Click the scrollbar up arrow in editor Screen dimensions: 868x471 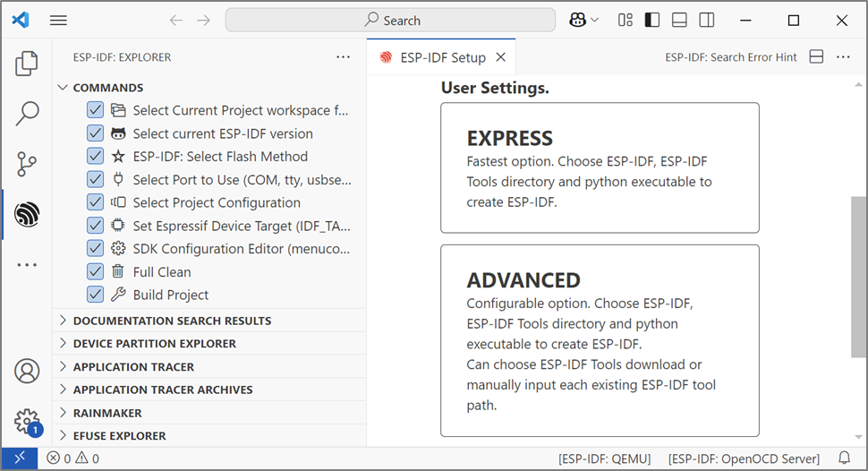point(858,85)
